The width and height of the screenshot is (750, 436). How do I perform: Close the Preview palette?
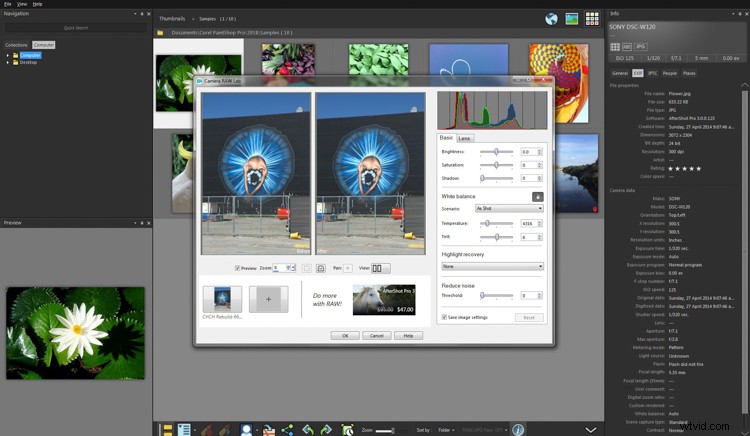(149, 223)
